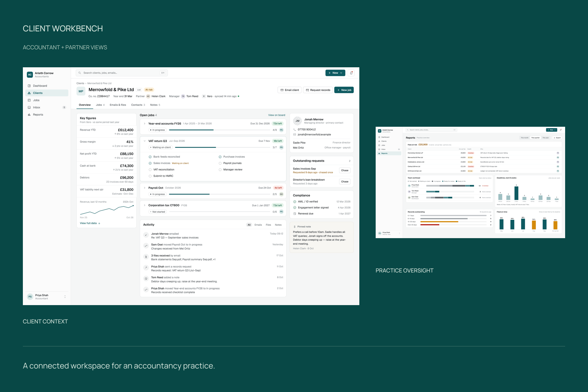Expand Corporation tax CT600 job
This screenshot has width=588, height=392.
point(145,205)
